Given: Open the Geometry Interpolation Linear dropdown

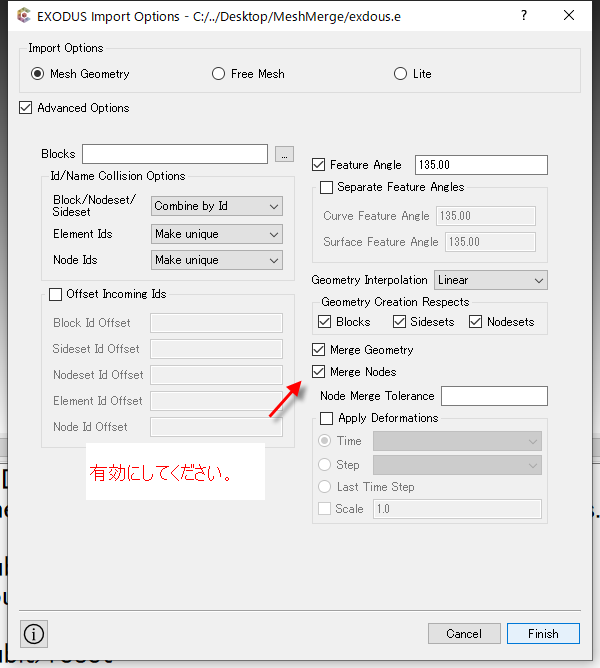Looking at the screenshot, I should [x=491, y=280].
